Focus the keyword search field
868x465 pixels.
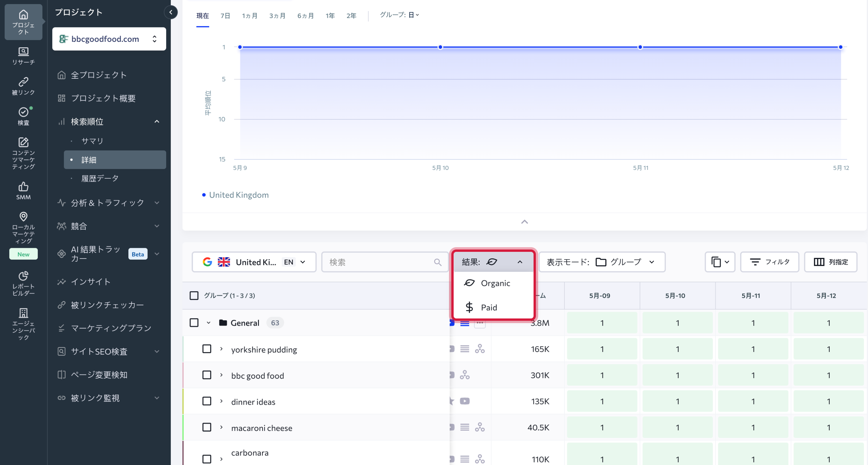click(385, 262)
